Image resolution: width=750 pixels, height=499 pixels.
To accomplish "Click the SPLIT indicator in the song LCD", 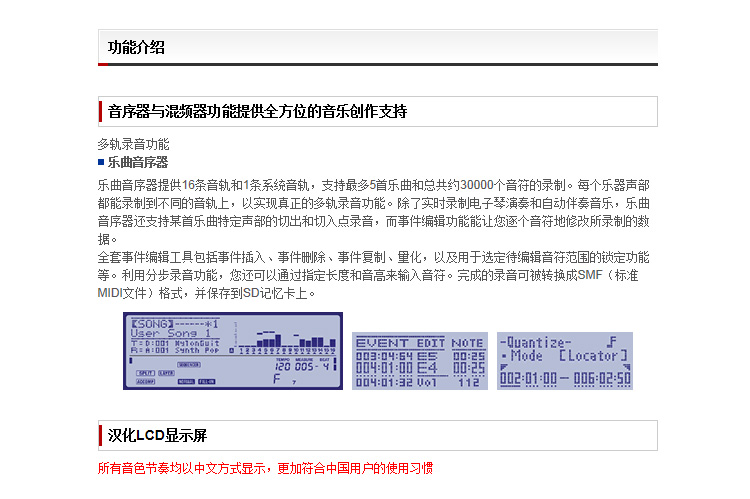I will 145,373.
